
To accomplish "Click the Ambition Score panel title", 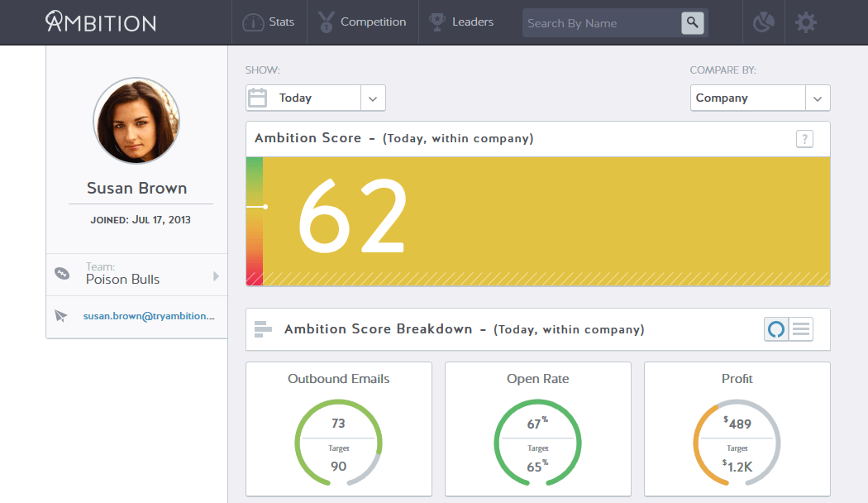I will pos(394,138).
